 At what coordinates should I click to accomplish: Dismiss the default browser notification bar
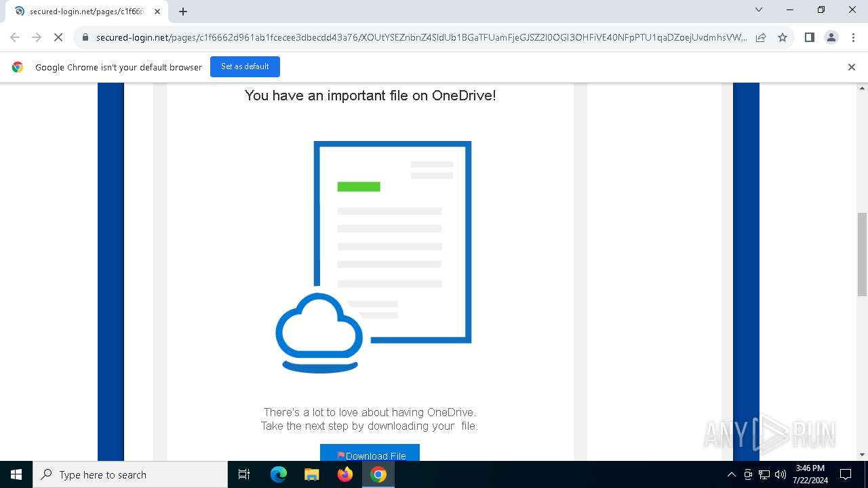(x=852, y=67)
